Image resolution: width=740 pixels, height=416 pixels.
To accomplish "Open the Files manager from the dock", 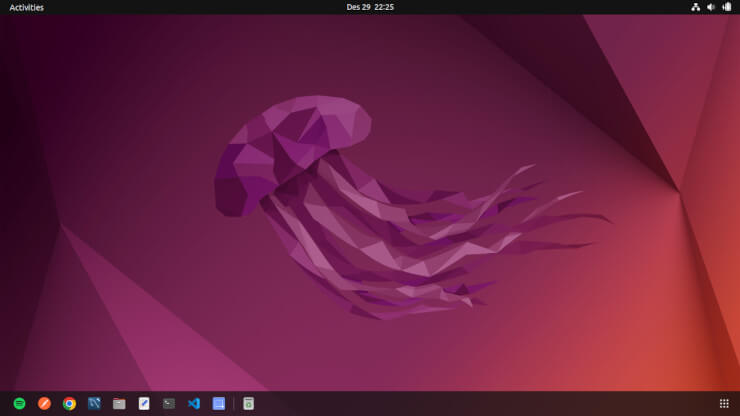I will coord(119,403).
